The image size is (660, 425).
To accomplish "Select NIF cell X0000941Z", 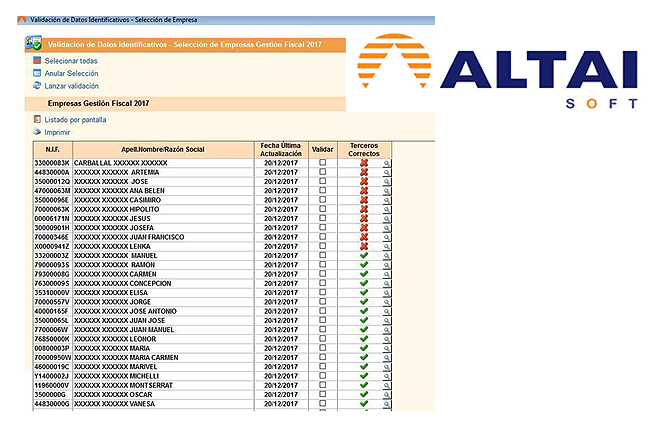I will [x=52, y=246].
